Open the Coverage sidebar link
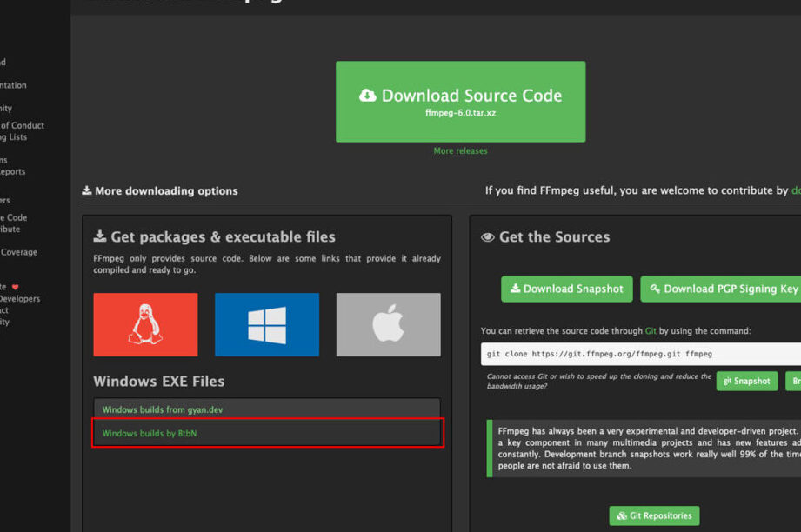The height and width of the screenshot is (532, 801). 18,252
